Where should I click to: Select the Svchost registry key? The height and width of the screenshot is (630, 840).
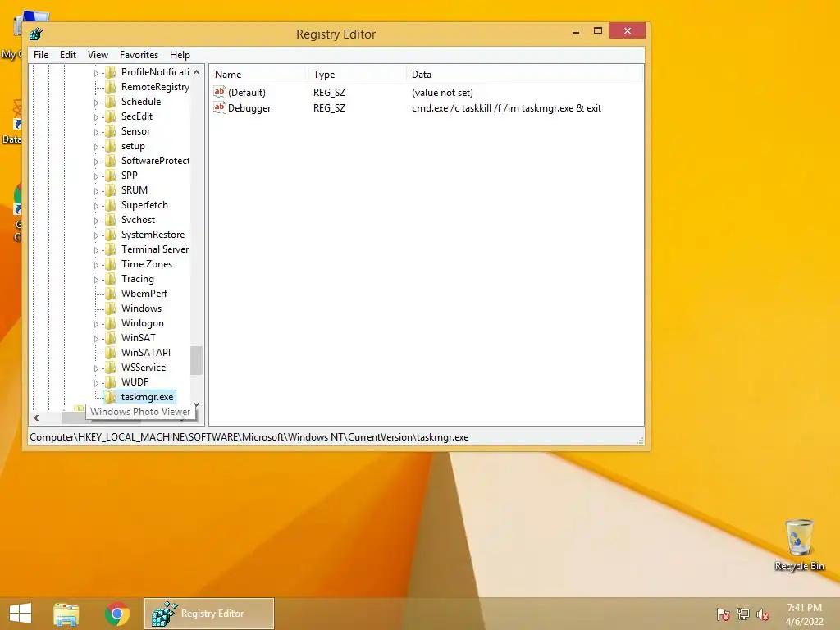(x=138, y=220)
